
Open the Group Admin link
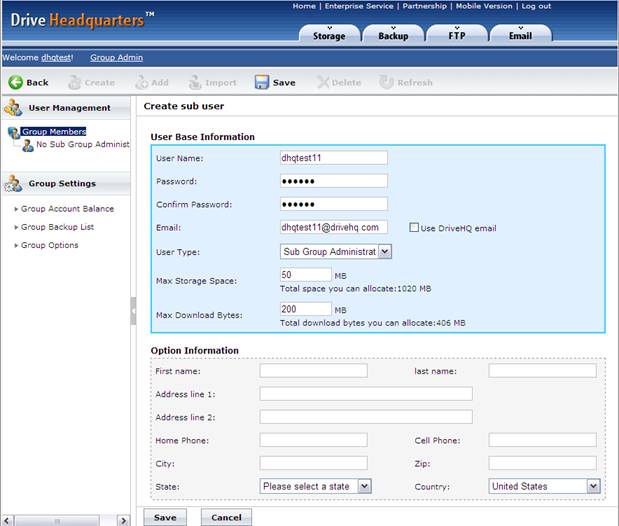pyautogui.click(x=116, y=58)
